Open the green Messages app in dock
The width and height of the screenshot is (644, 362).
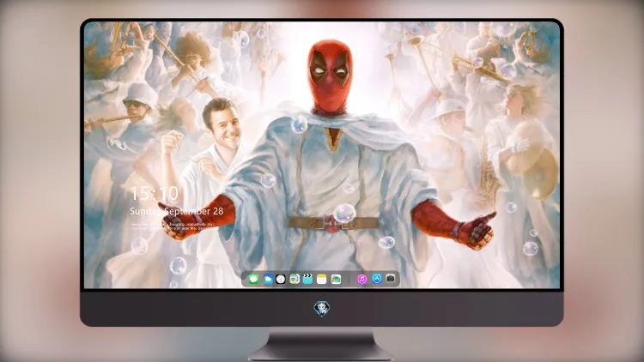(253, 280)
